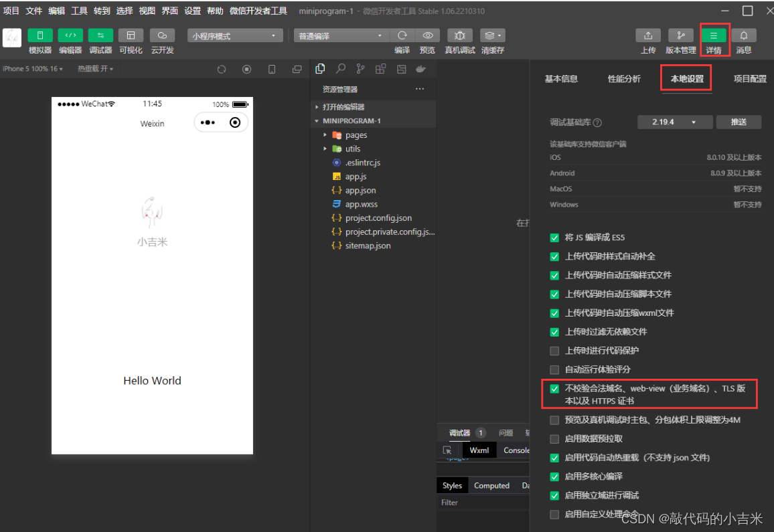Open Cloud Development (云开发)
This screenshot has width=774, height=532.
162,35
